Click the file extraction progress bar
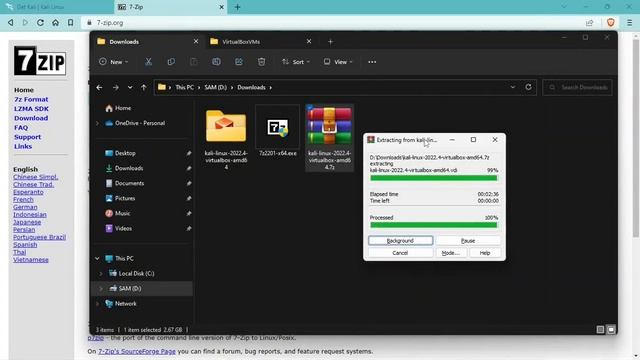The image size is (640, 360). (x=434, y=178)
